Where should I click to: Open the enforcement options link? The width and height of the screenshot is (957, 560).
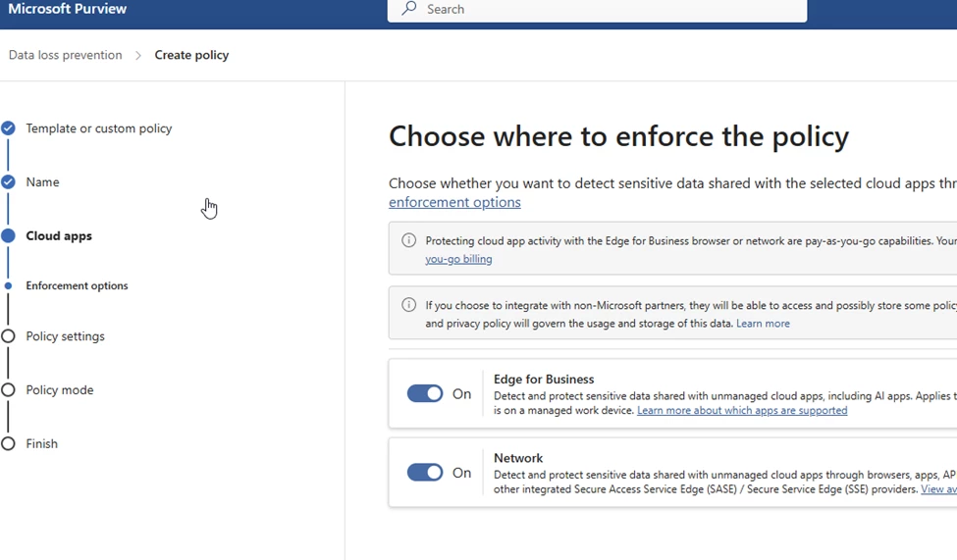coord(454,202)
